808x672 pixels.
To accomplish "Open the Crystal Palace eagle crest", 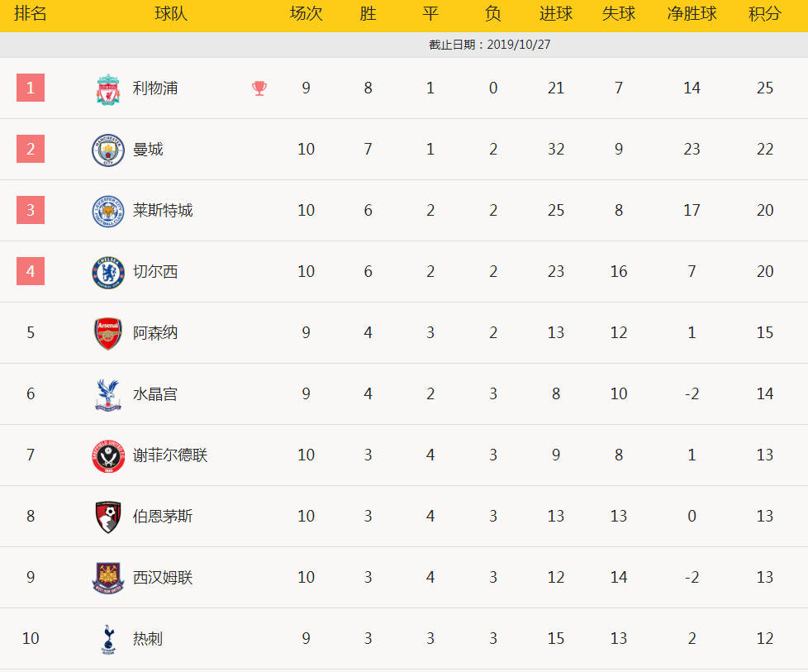I will click(108, 394).
